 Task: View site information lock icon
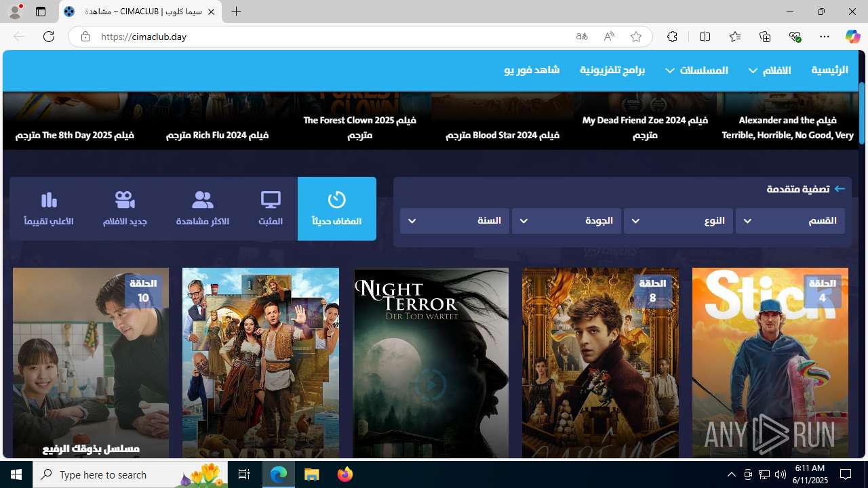(85, 37)
